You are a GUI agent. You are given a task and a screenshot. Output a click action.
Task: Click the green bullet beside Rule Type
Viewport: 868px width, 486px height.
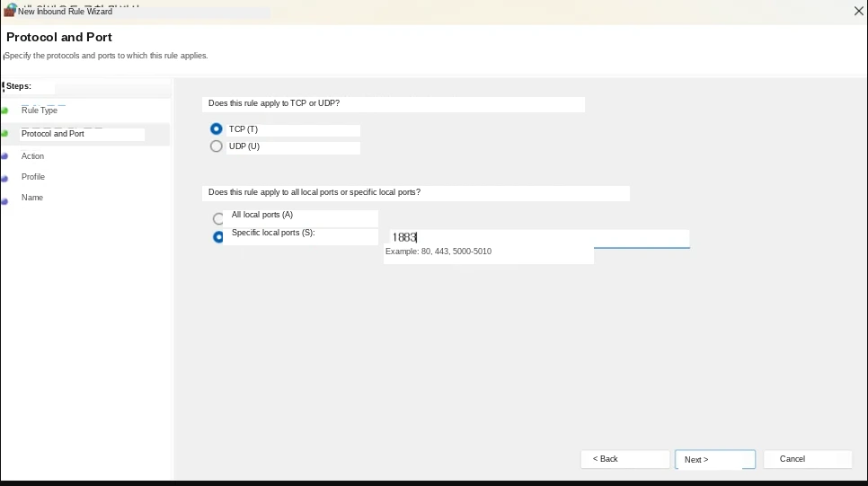pyautogui.click(x=5, y=110)
